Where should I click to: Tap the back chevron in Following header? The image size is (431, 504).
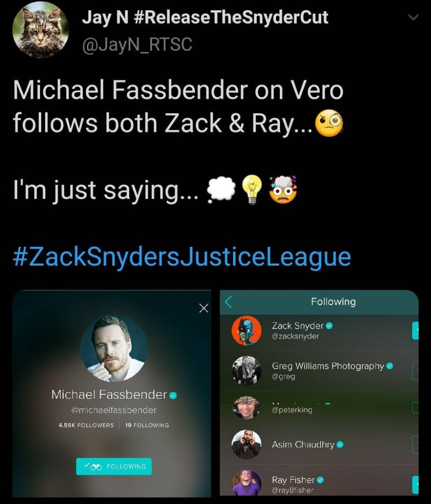(228, 302)
